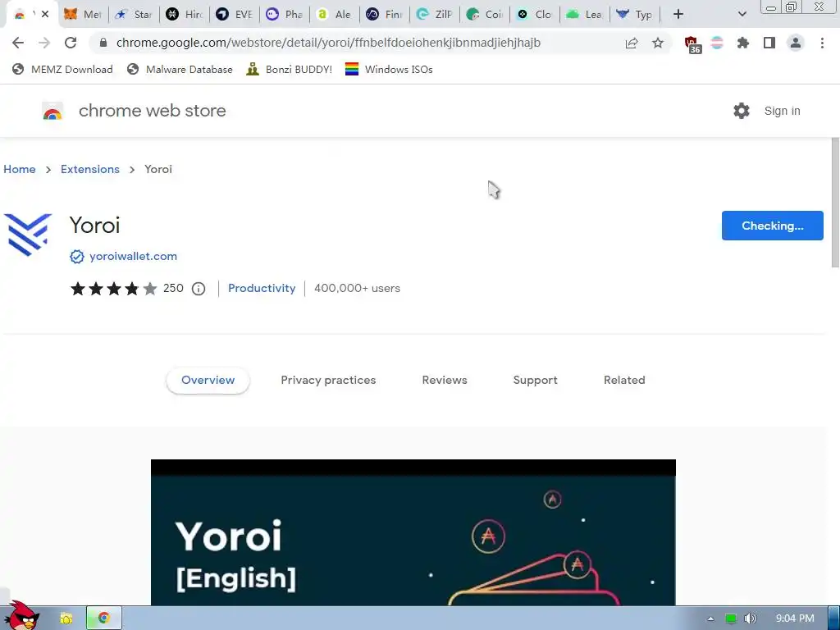Click the verified publisher badge icon
The width and height of the screenshot is (840, 630).
77,257
